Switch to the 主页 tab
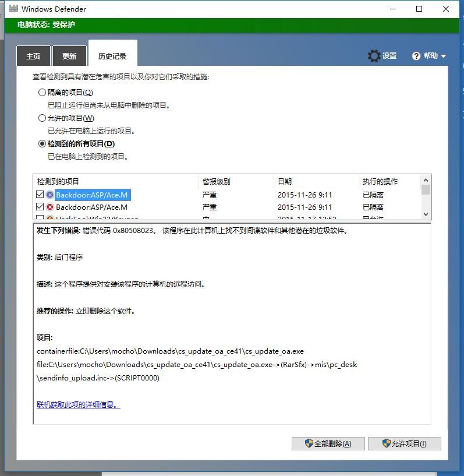464x476 pixels. point(33,57)
